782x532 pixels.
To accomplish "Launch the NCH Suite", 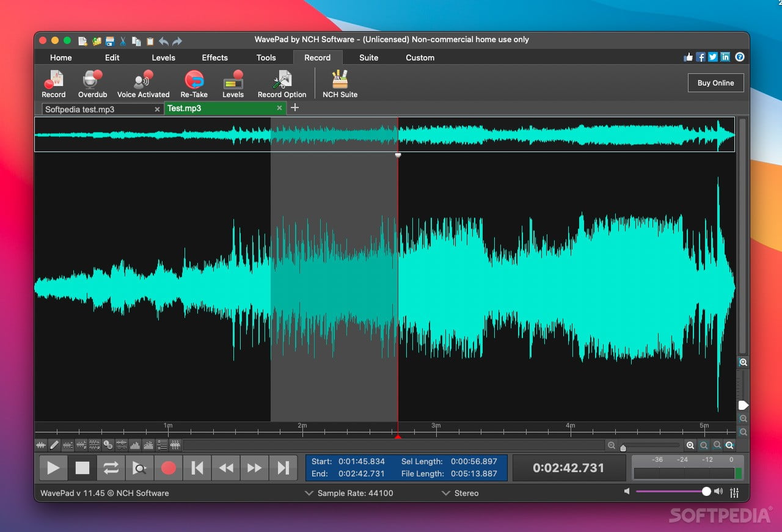I will click(x=340, y=84).
